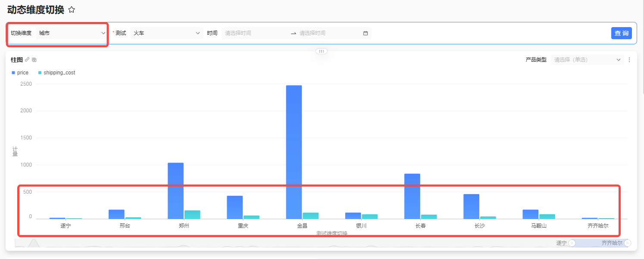Open the 测试 dropdown showing 火车
This screenshot has width=644, height=259.
[166, 33]
